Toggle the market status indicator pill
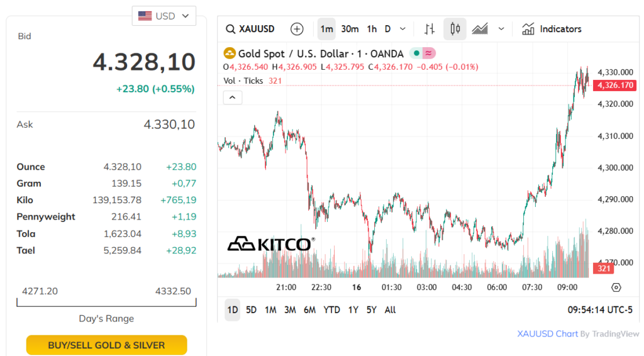The width and height of the screenshot is (644, 356). [422, 53]
